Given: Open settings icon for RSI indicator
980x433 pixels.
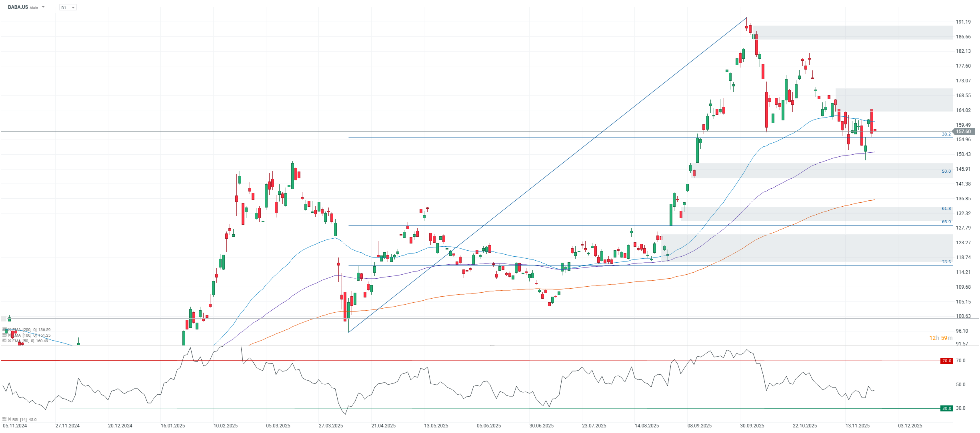Looking at the screenshot, I should [x=4, y=419].
